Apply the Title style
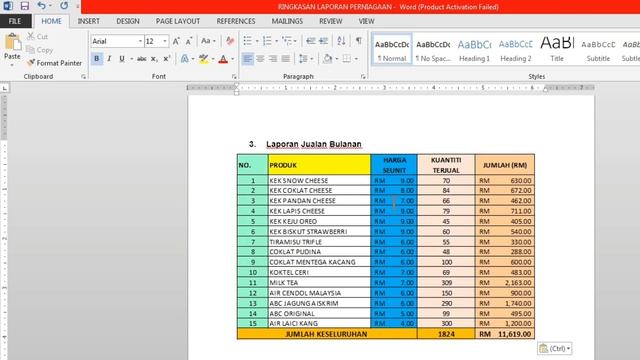Screen dimensions: 640x360 coord(557,49)
